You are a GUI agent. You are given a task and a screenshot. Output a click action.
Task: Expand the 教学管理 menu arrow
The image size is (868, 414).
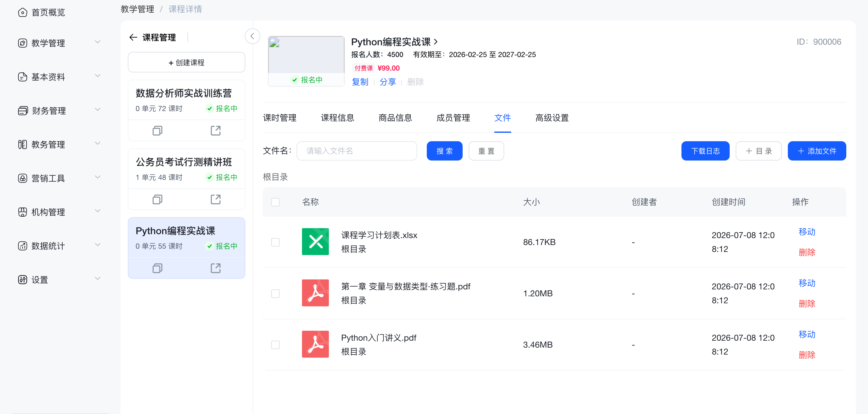coord(98,42)
